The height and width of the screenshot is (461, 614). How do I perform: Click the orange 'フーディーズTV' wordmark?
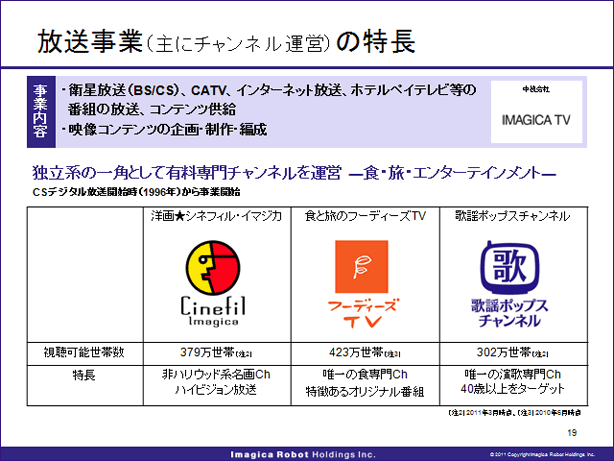[362, 313]
